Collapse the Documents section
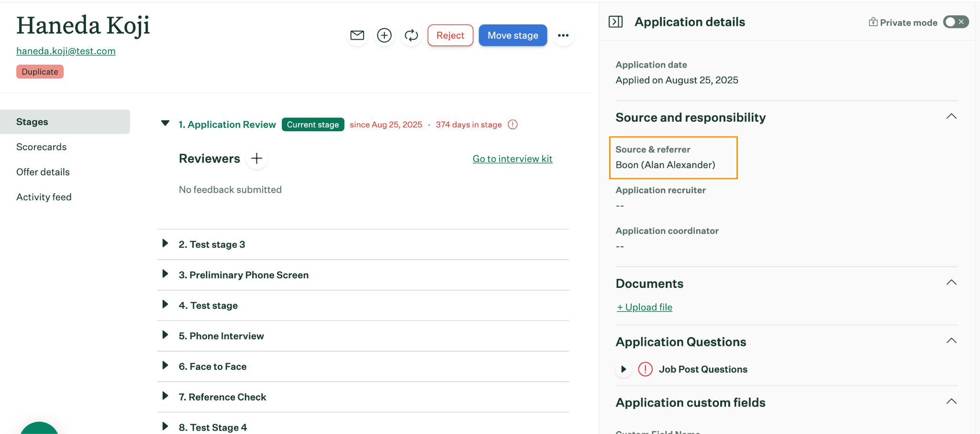This screenshot has height=434, width=980. [951, 283]
